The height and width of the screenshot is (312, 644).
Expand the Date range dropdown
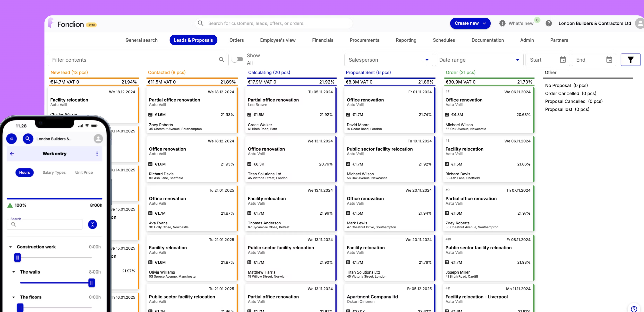(479, 60)
